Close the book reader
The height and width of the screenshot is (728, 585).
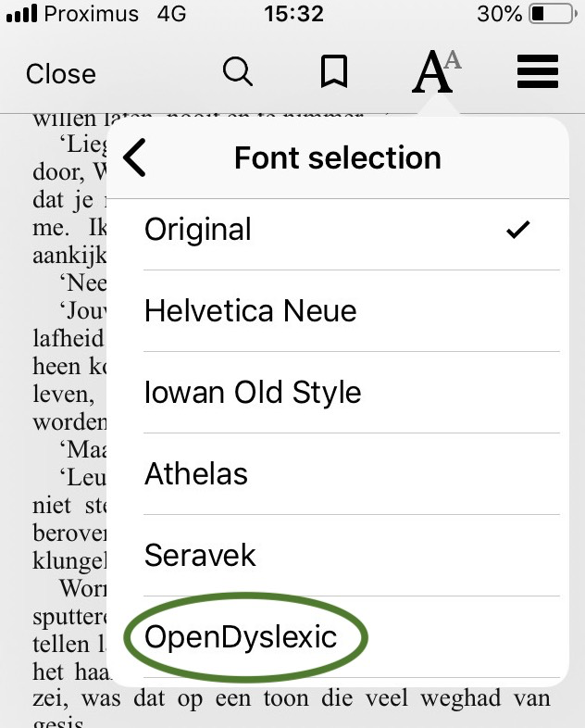[x=61, y=74]
